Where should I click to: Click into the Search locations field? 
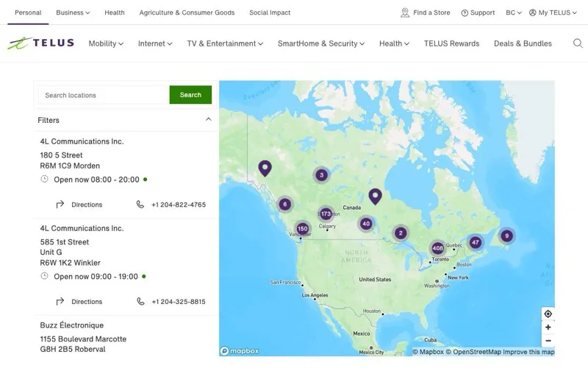tap(104, 95)
